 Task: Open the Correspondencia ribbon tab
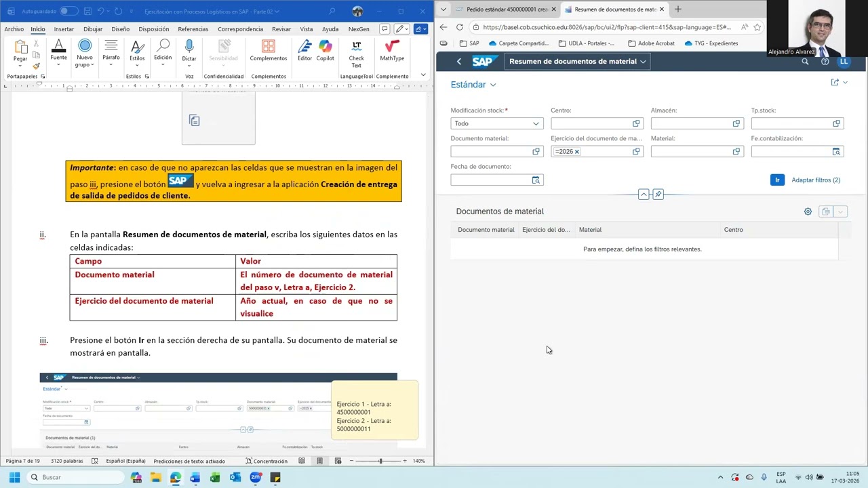click(240, 29)
